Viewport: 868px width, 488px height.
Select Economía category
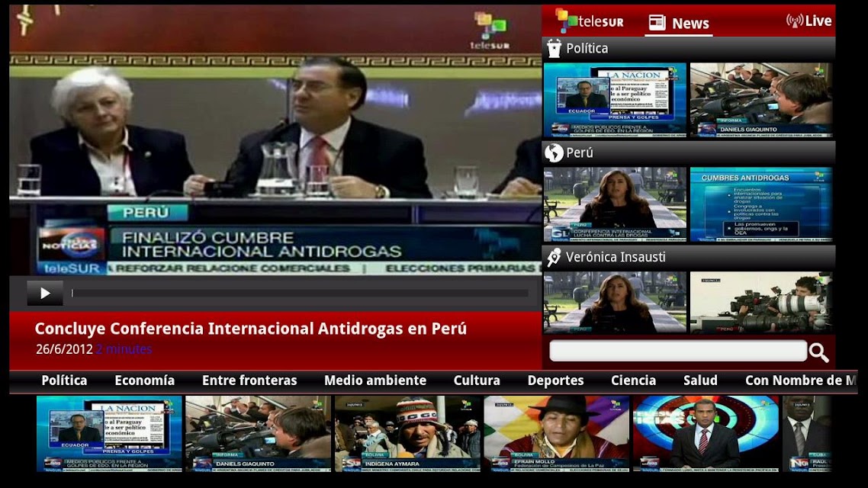point(144,380)
